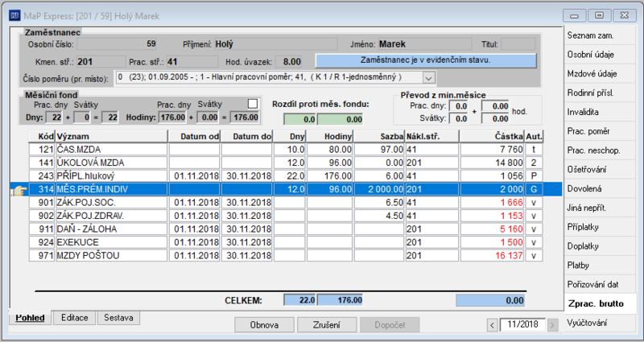Select the ČAS.MZDA row
The width and height of the screenshot is (644, 342).
tap(286, 150)
